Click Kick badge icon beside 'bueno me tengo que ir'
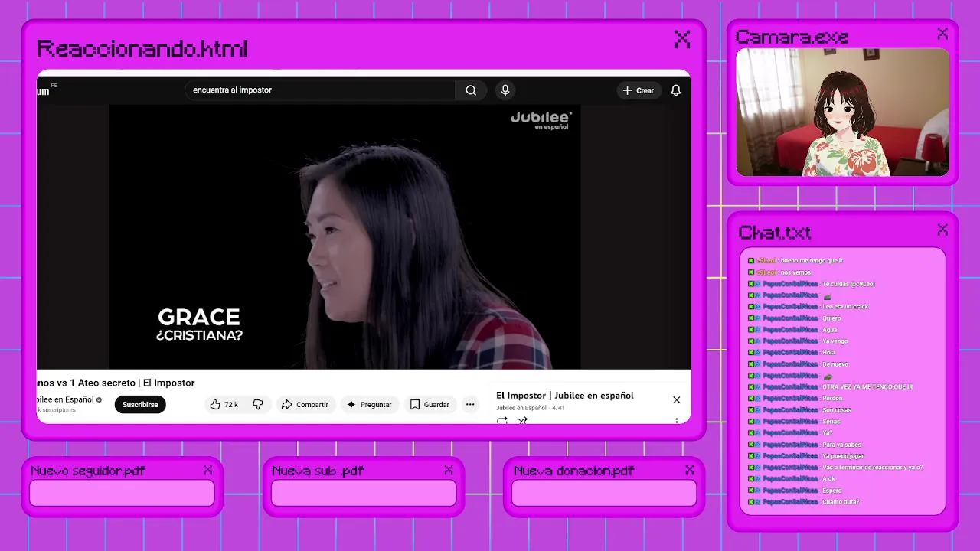Screen dimensions: 980x551 (x=751, y=261)
